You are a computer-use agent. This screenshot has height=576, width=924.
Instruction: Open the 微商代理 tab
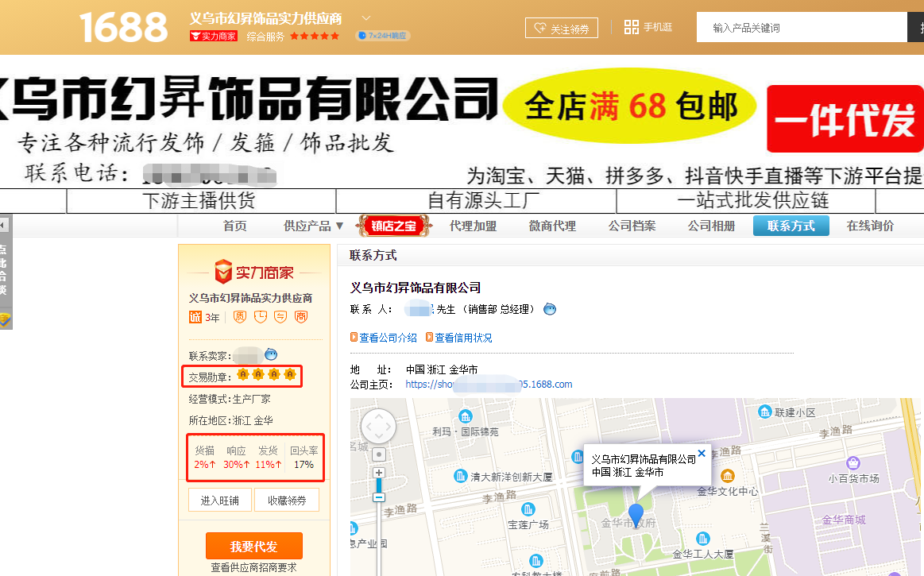[552, 226]
